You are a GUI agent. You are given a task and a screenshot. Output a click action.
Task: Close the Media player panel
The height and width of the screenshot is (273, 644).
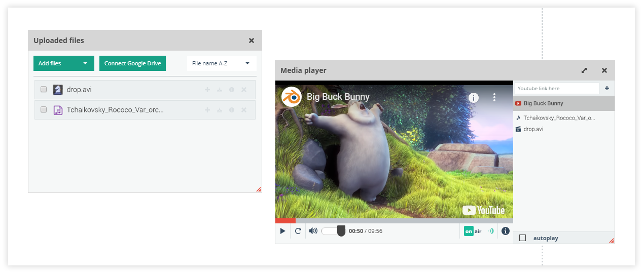[604, 70]
